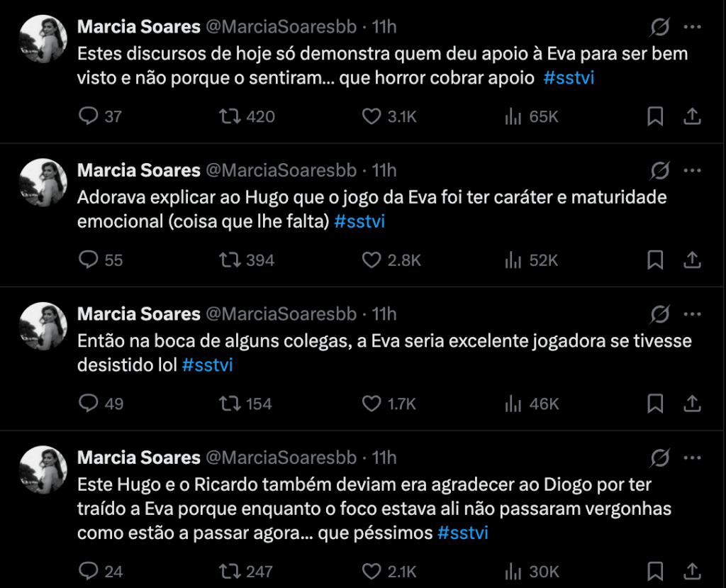The height and width of the screenshot is (588, 726).
Task: Open more options on the Hugo maturity tweet
Action: pyautogui.click(x=692, y=171)
